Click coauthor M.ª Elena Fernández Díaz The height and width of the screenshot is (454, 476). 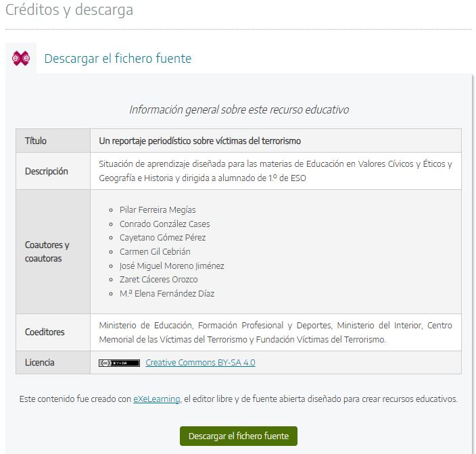(167, 294)
